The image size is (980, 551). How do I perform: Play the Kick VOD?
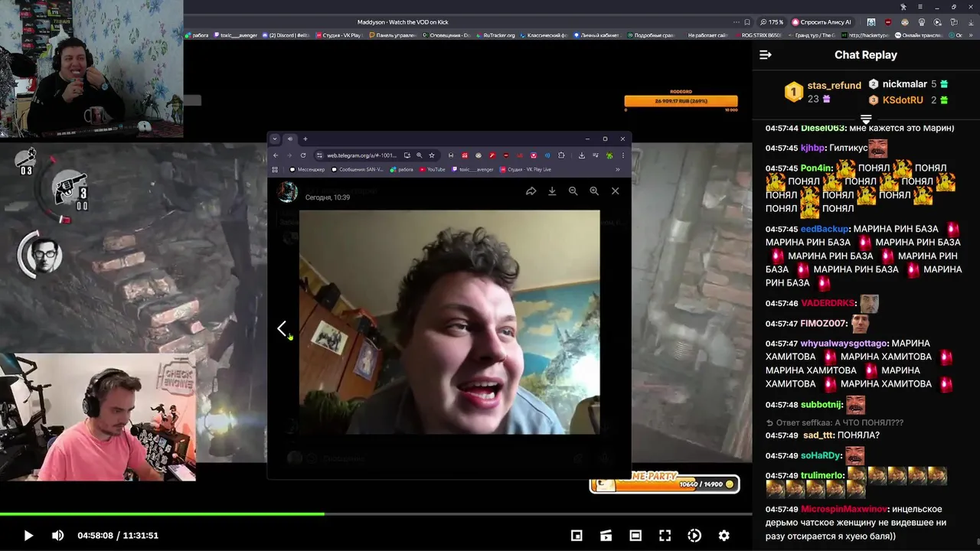tap(28, 536)
